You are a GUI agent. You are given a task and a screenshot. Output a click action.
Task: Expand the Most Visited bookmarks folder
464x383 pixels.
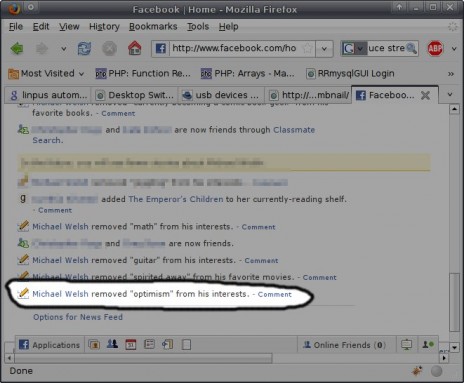46,74
